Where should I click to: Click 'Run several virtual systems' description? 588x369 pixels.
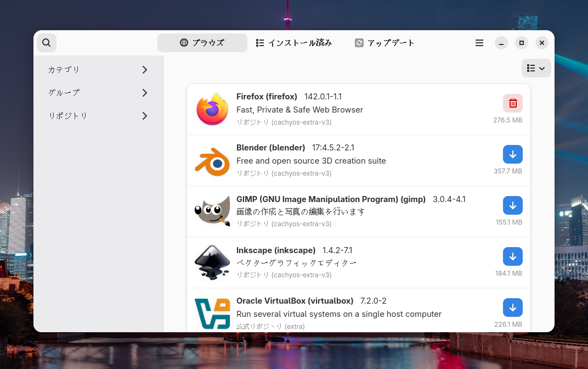coord(338,314)
